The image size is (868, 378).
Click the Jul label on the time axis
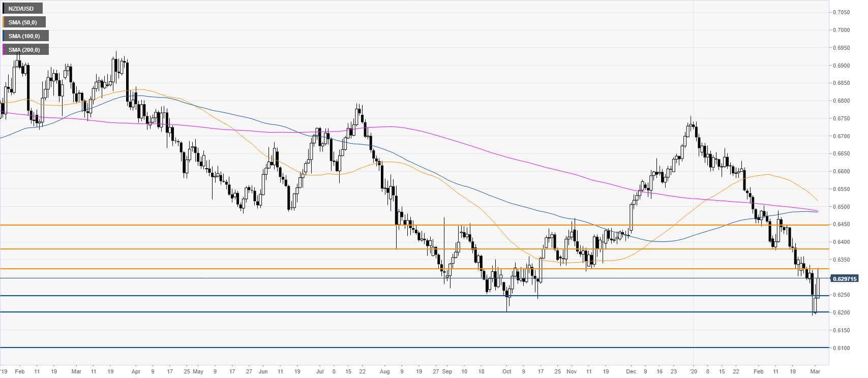(320, 371)
